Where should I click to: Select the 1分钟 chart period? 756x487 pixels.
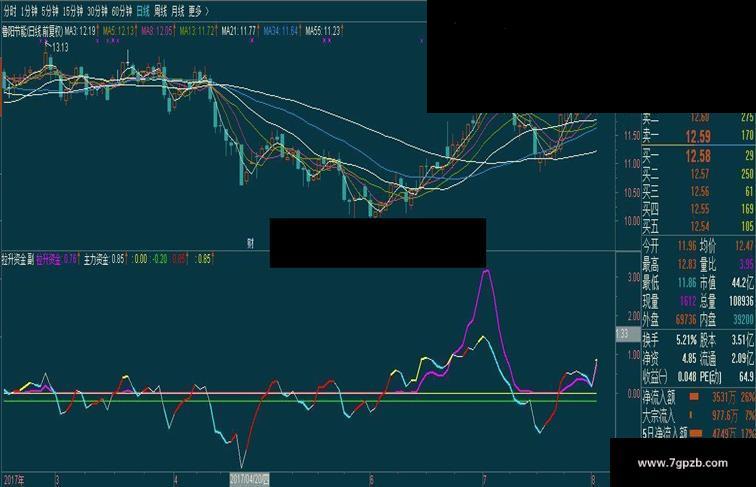29,11
